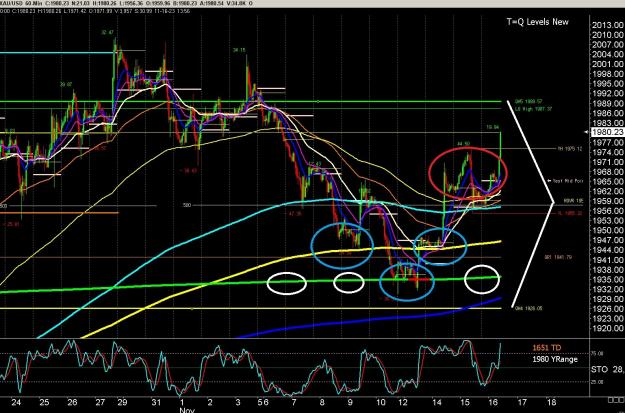Viewport: 625px width, 413px height.
Task: Click date 29 on the time axis
Action: [x=122, y=402]
